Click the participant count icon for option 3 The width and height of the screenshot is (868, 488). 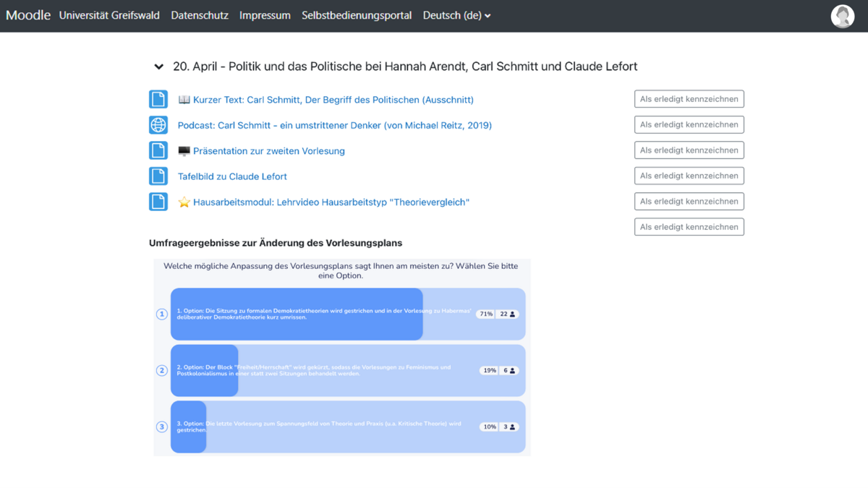coord(512,427)
